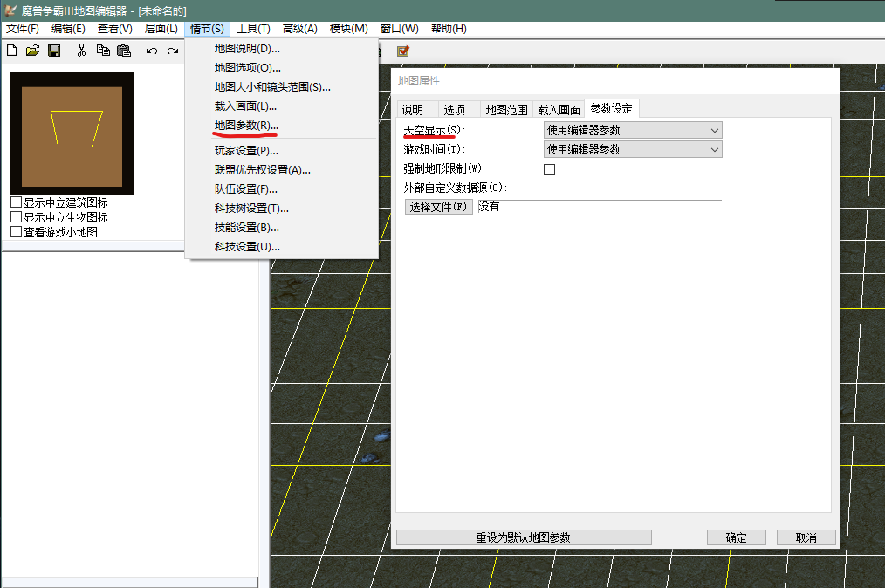Open 玩家设置(P)... from menu
Screen dimensions: 885x588
pyautogui.click(x=282, y=151)
